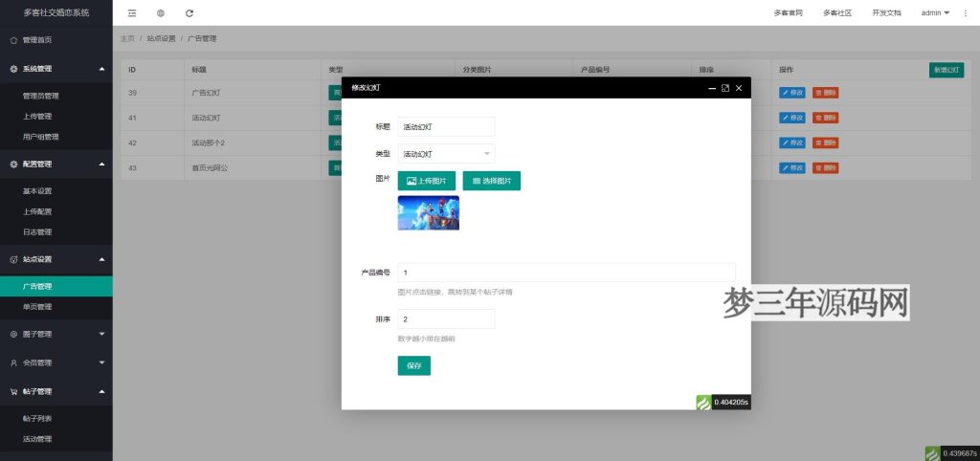Click 选择图片 button in the dialog
Viewport: 980px width, 461px height.
492,181
